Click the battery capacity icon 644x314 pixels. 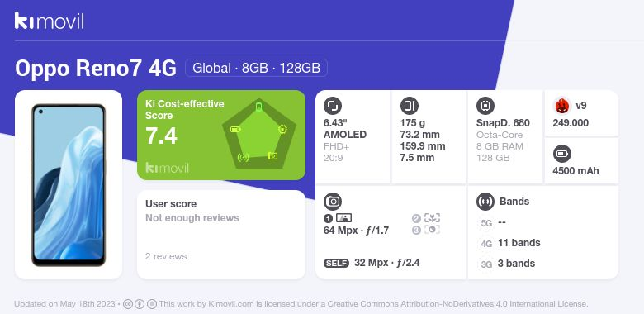[562, 155]
